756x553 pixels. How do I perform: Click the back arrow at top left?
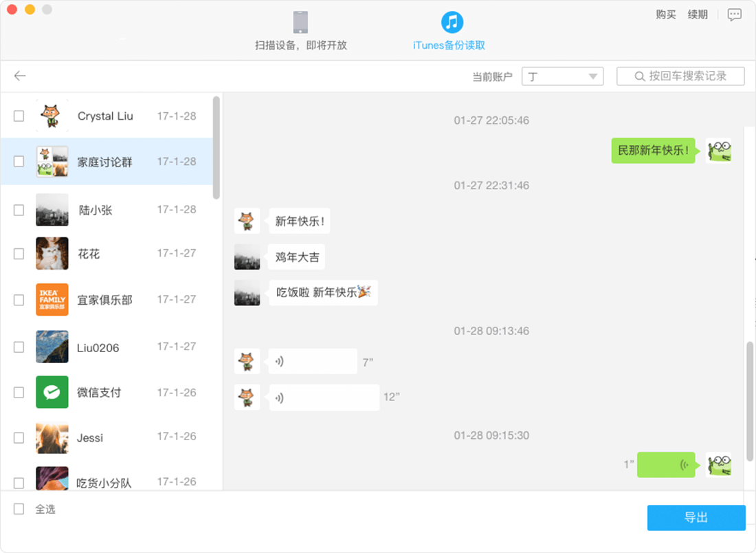19,76
